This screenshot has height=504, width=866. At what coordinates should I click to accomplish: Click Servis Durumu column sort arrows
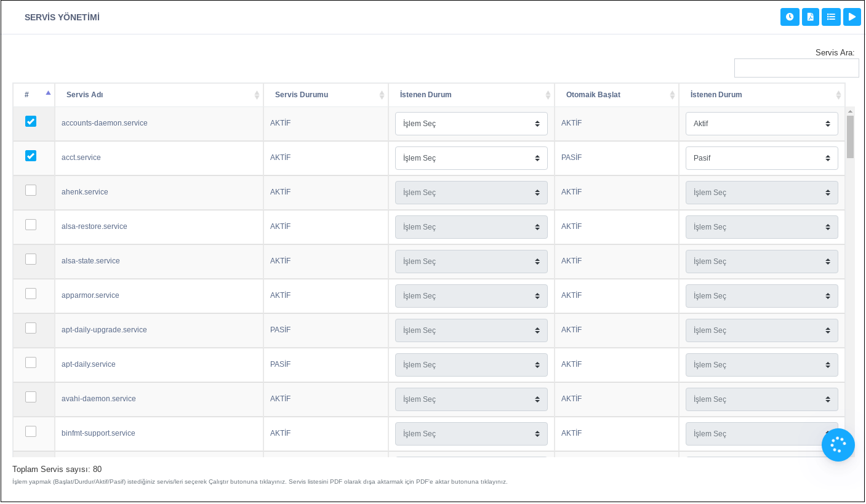coord(382,95)
